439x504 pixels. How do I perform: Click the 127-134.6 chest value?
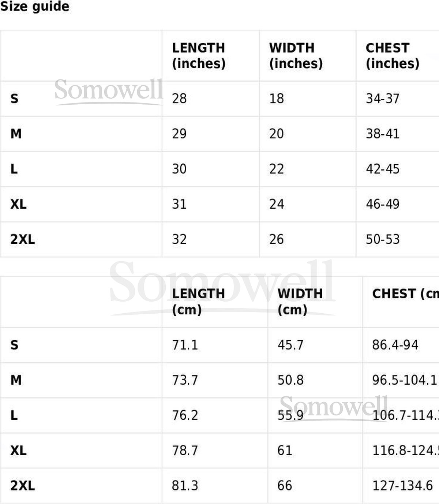tap(402, 486)
